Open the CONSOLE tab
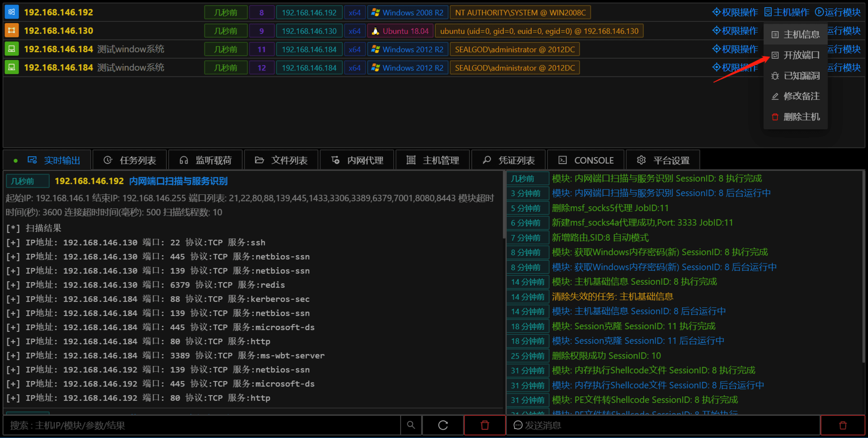The height and width of the screenshot is (438, 868). (585, 160)
